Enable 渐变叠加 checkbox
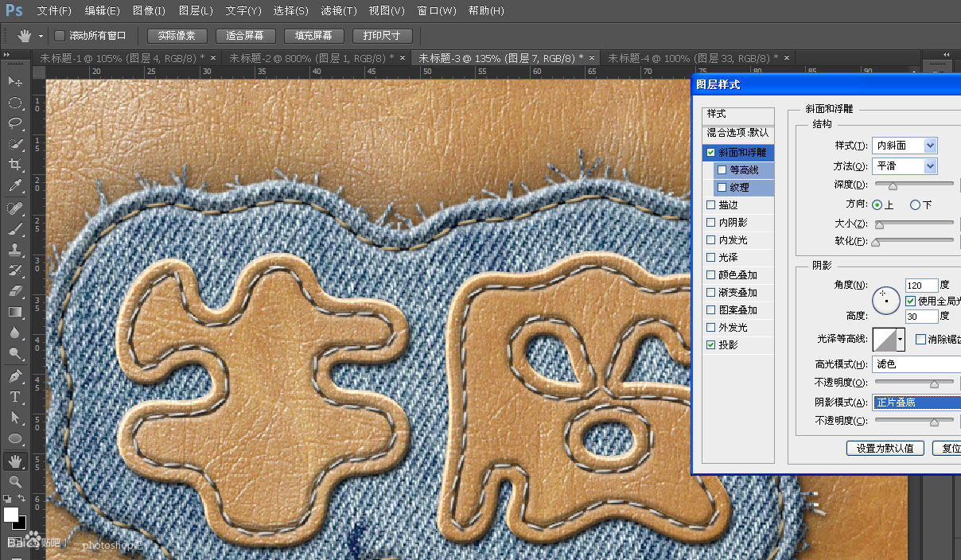The image size is (961, 560). coord(710,292)
